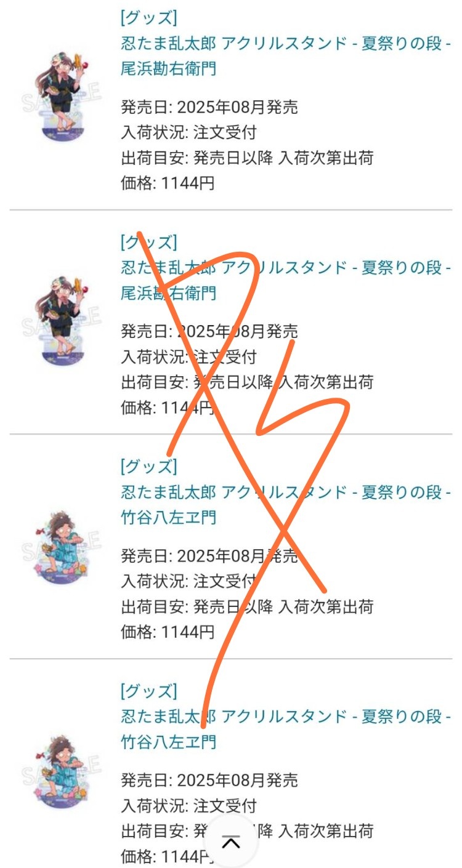462x868 pixels.
Task: Click [グッズ] category link of second listing
Action: [x=149, y=241]
